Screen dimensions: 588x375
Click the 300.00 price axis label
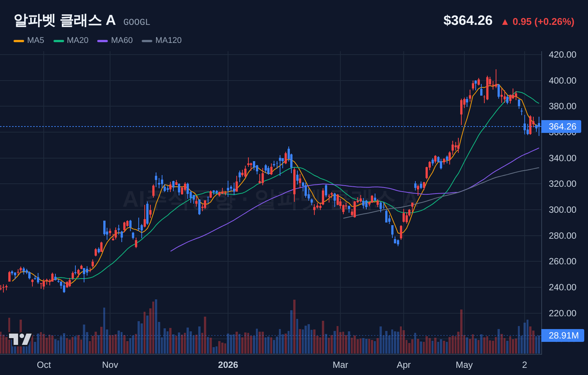click(x=562, y=210)
